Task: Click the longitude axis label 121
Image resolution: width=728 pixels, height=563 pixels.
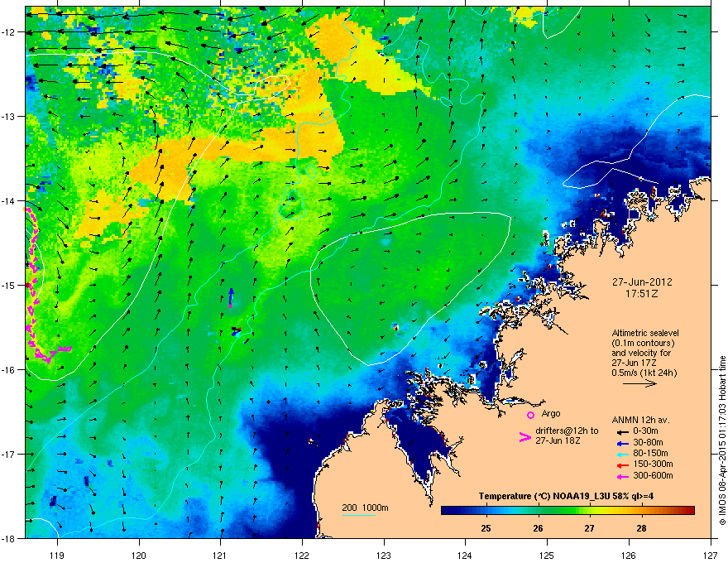Action: tap(221, 555)
